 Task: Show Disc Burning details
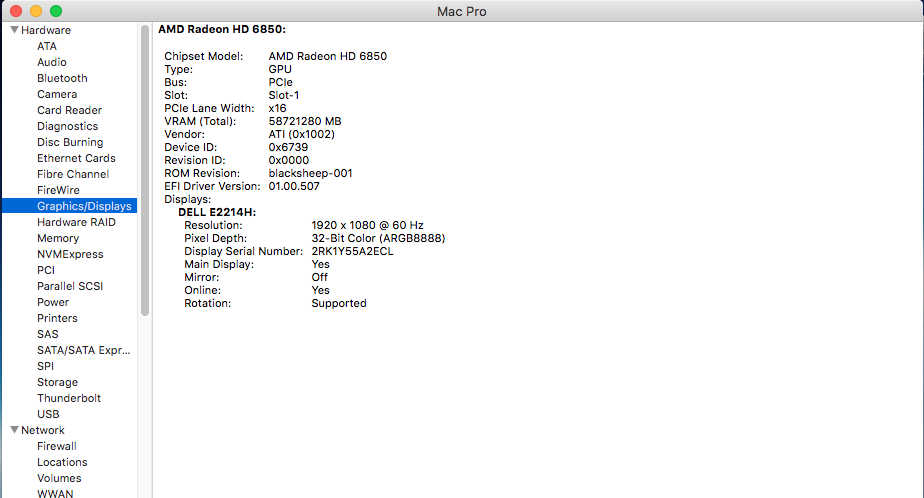click(70, 142)
